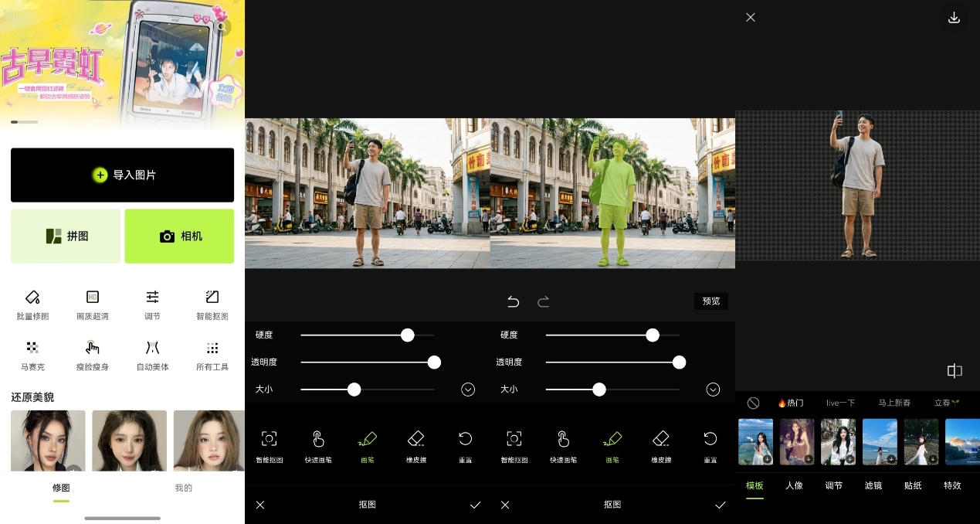Tap 拼图 collage button
980x524 pixels.
tap(66, 236)
